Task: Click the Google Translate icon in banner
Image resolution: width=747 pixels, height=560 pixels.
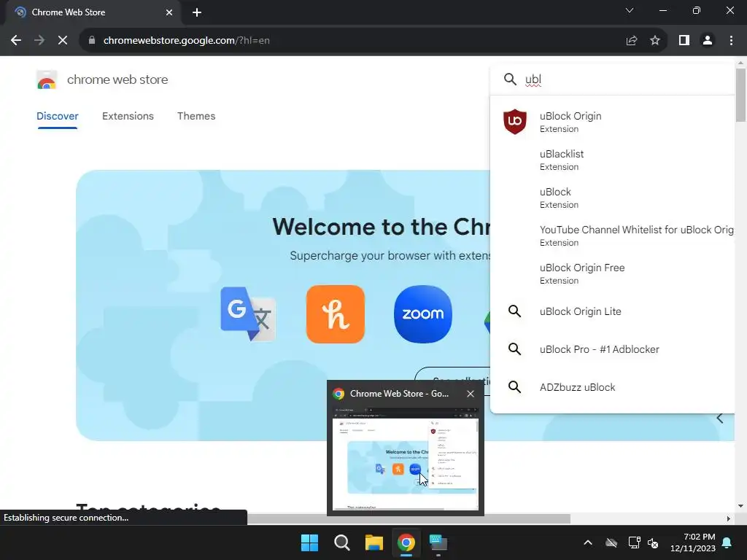Action: click(x=248, y=314)
